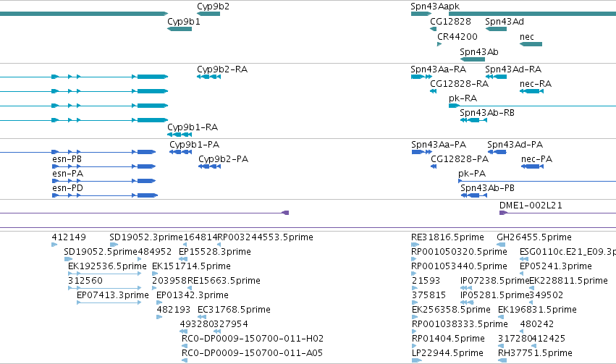Select the RH37751.5prime EST label
The image size is (616, 364).
[x=535, y=353]
